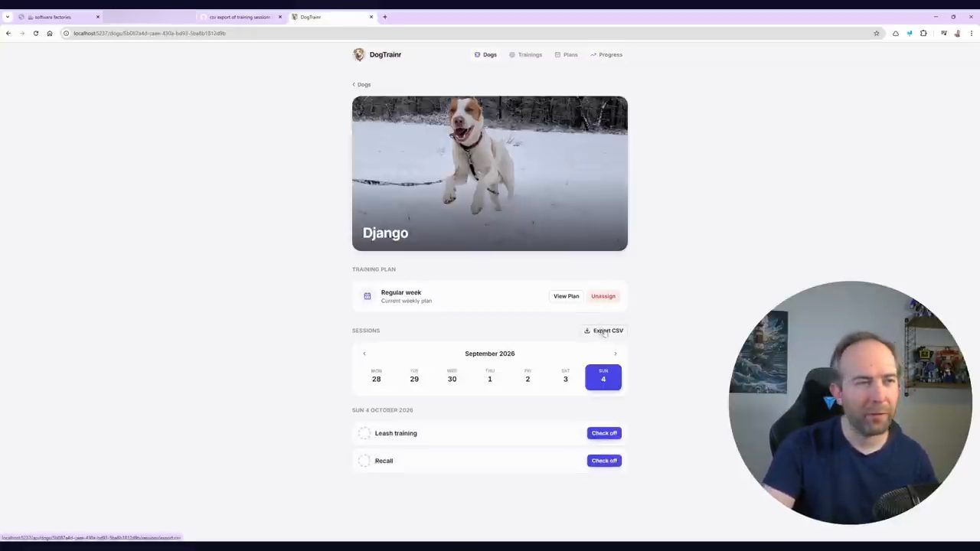Viewport: 980px width, 551px height.
Task: Go back via the Dogs breadcrumb link
Action: click(x=361, y=84)
